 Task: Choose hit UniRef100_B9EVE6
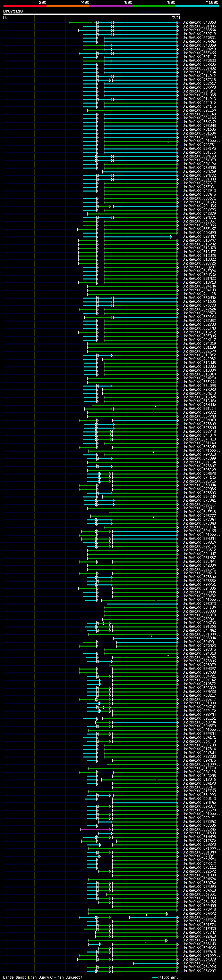pos(199,481)
